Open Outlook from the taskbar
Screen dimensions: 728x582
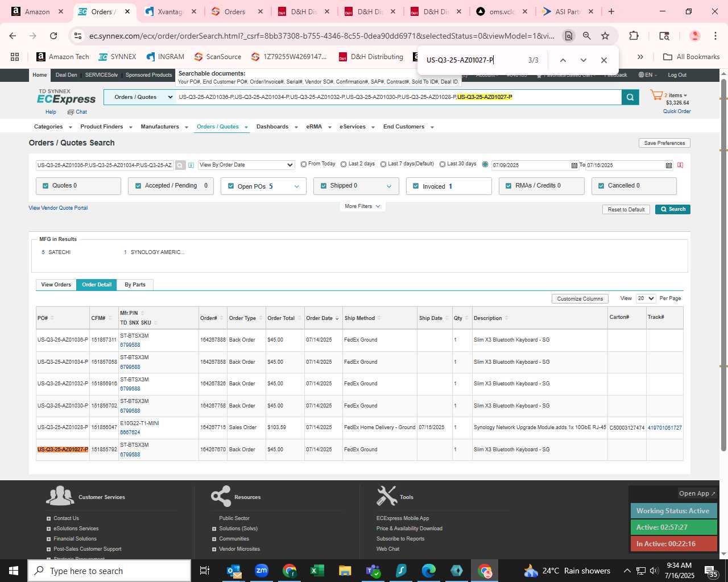tap(234, 571)
